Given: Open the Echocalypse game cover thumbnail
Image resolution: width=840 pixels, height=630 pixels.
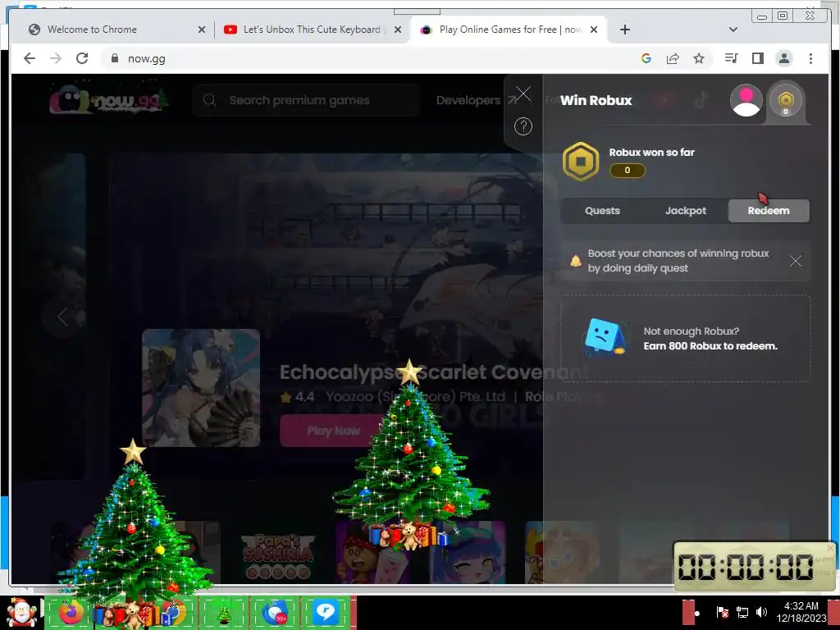Looking at the screenshot, I should (201, 388).
